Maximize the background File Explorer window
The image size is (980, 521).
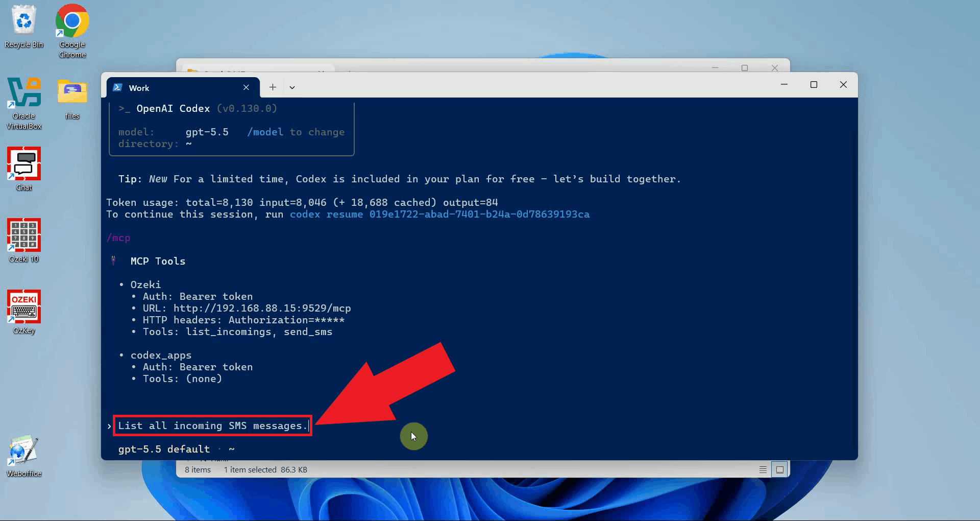(745, 67)
